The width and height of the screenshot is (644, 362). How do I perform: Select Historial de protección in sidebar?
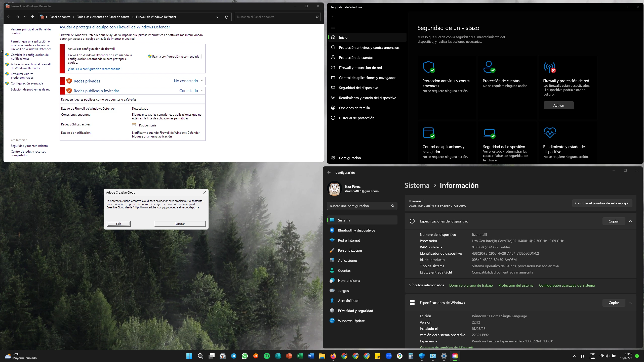356,118
